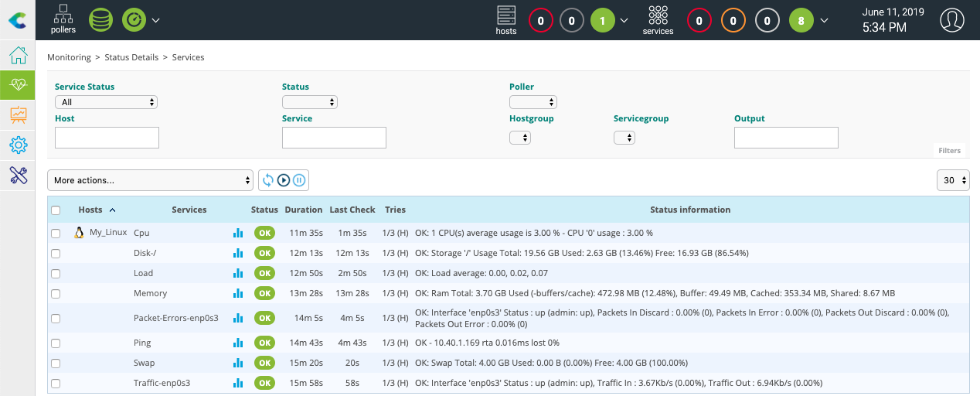The image size is (980, 396).
Task: Open the My_Linux host link
Action: click(x=108, y=232)
